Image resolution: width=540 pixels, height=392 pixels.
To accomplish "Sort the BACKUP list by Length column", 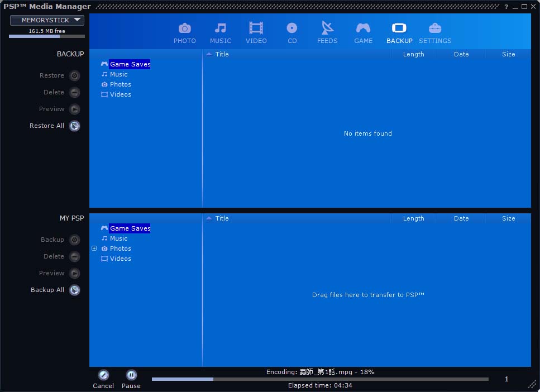I will click(413, 54).
